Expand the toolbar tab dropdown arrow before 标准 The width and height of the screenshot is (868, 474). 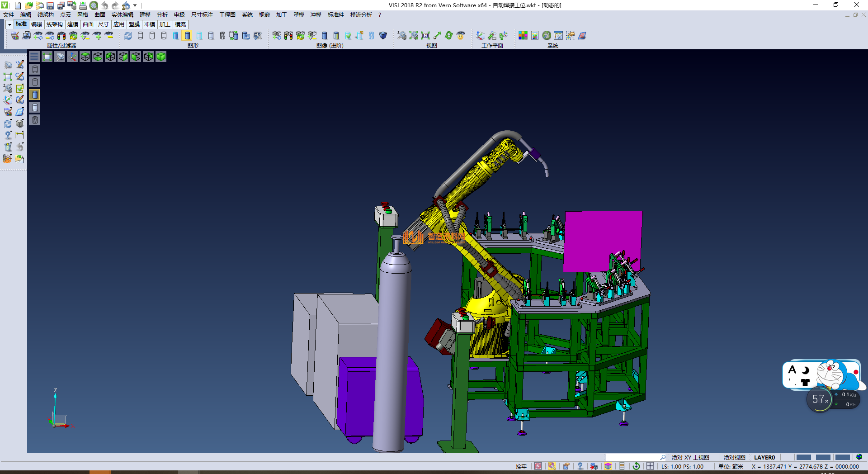click(9, 24)
